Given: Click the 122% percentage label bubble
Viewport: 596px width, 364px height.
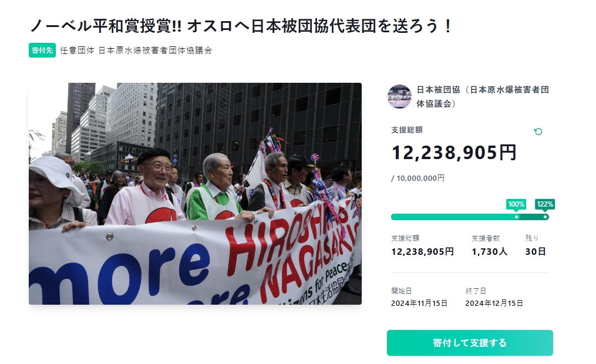Looking at the screenshot, I should pyautogui.click(x=545, y=204).
